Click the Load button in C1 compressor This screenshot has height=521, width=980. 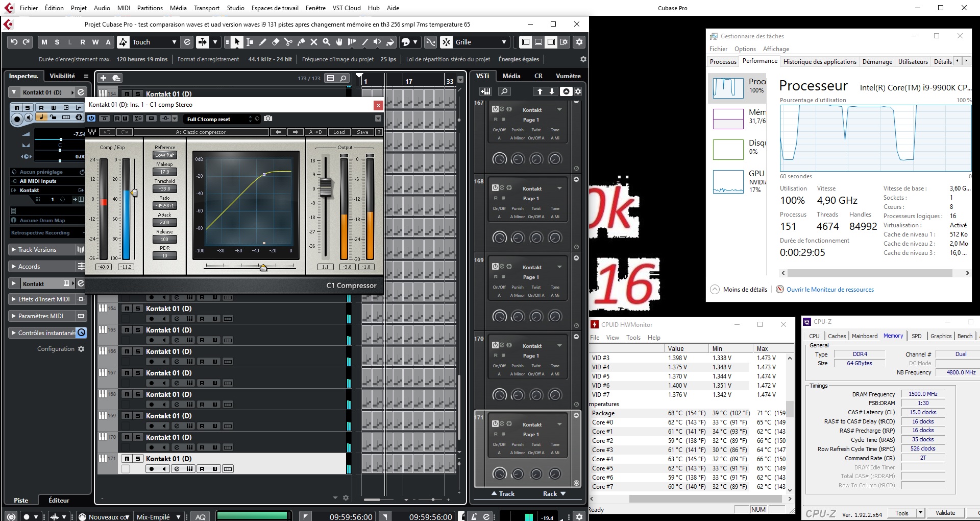click(x=339, y=132)
